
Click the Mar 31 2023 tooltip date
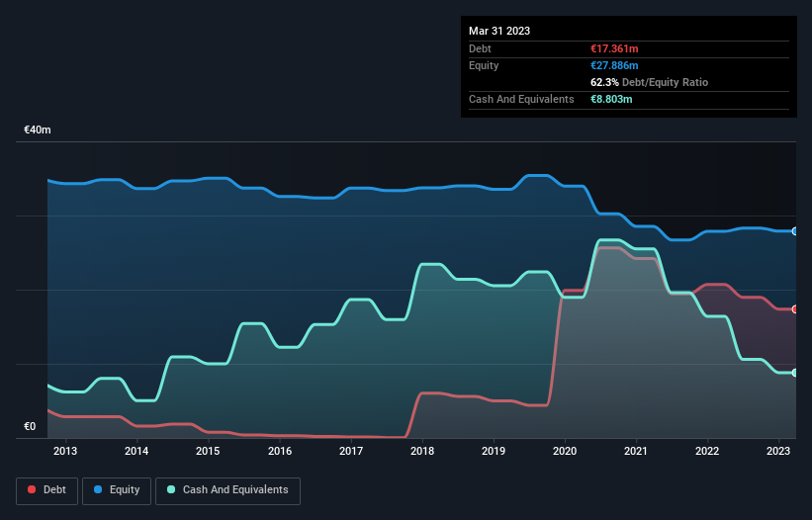(x=499, y=31)
